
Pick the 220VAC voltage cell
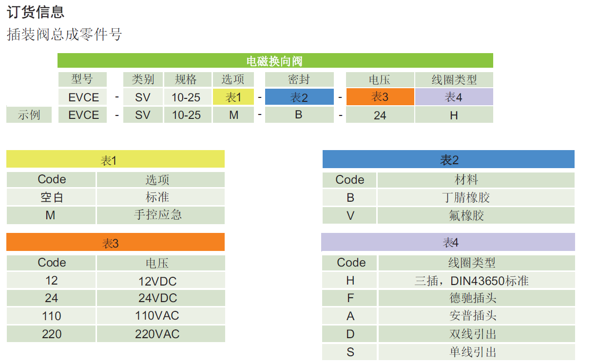160,334
